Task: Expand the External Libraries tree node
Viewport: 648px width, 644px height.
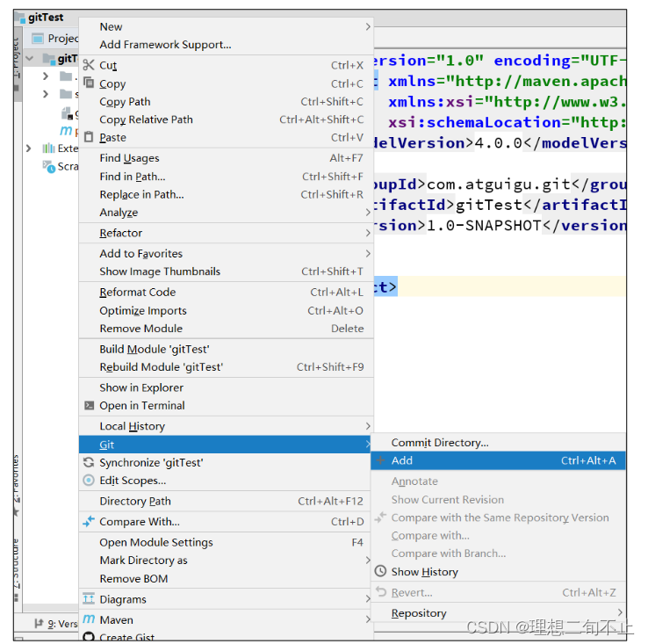Action: 28,148
